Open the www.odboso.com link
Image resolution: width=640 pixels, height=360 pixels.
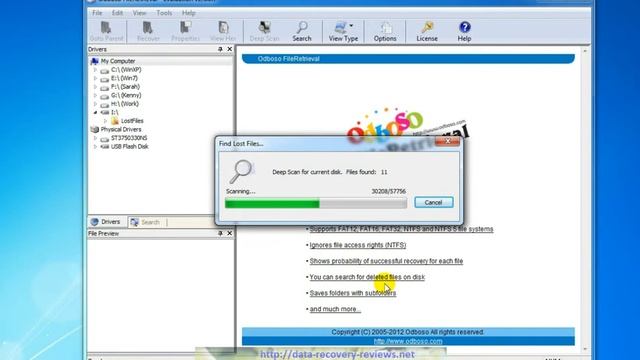click(408, 341)
